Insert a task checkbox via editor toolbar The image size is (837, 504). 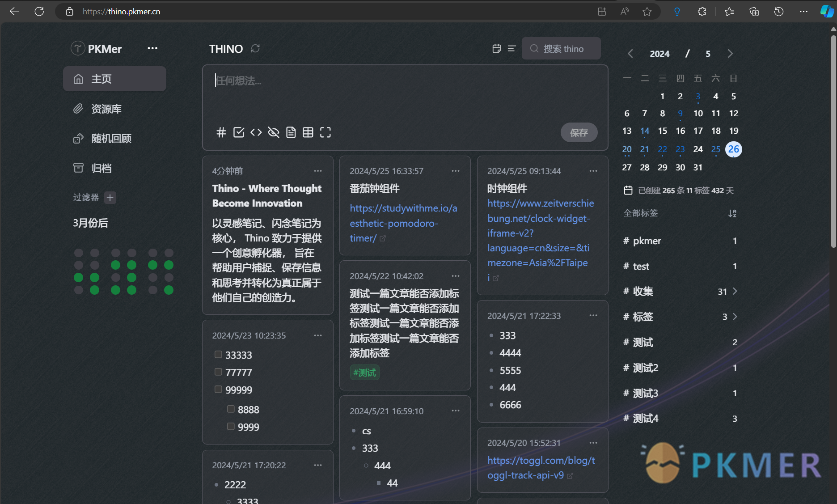click(239, 132)
